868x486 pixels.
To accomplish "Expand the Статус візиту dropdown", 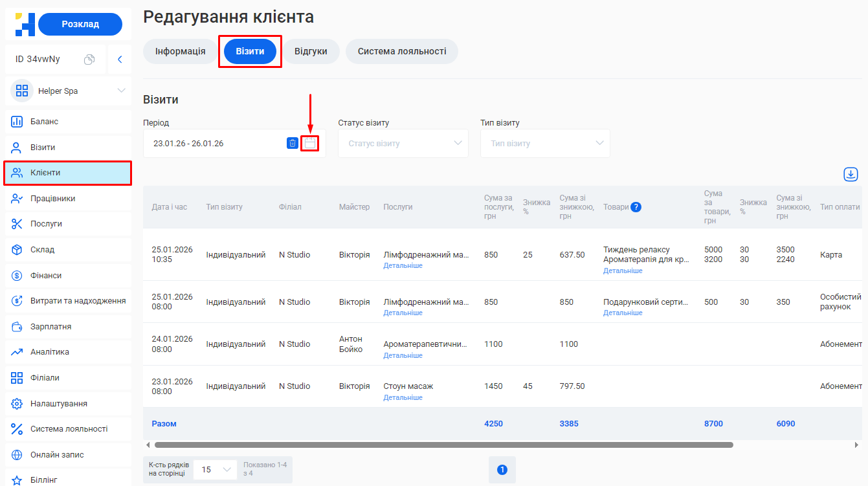I will pos(403,143).
